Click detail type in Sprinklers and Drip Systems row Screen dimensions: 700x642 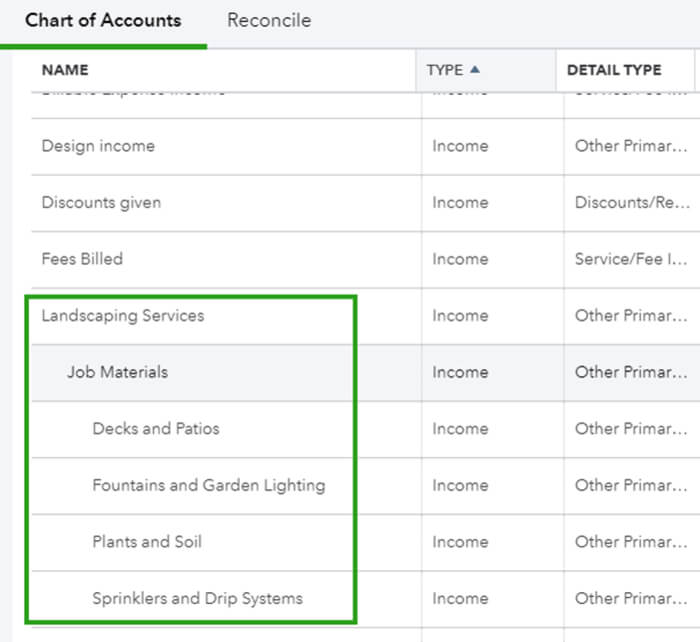click(x=631, y=598)
